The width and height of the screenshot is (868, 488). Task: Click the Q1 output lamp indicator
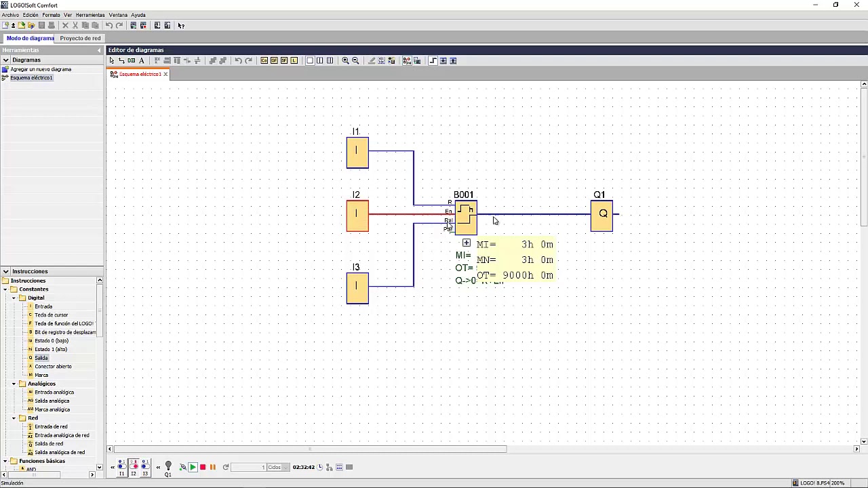click(168, 467)
